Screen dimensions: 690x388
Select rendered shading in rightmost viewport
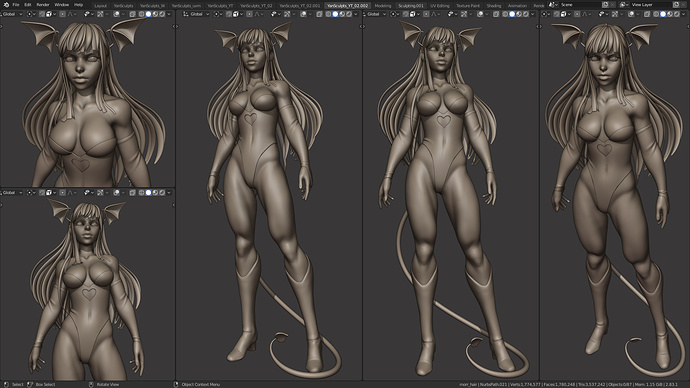pyautogui.click(x=677, y=14)
